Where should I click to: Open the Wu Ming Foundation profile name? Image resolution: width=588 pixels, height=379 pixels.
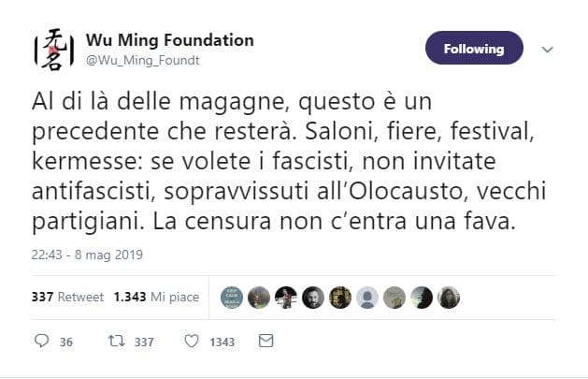(169, 40)
